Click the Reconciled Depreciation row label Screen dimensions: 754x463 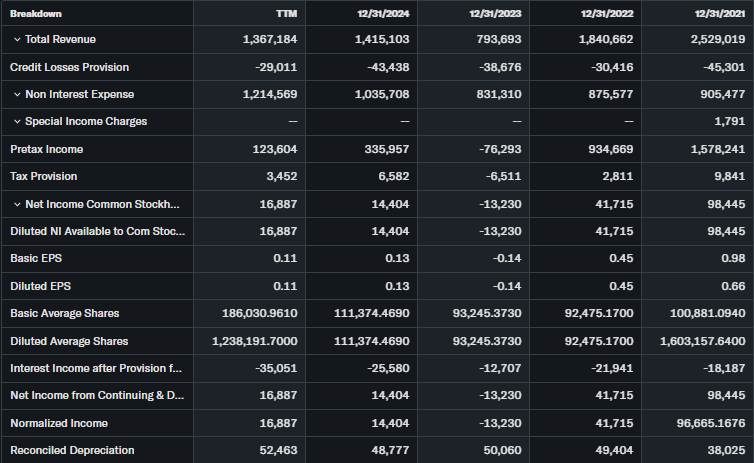tap(71, 450)
